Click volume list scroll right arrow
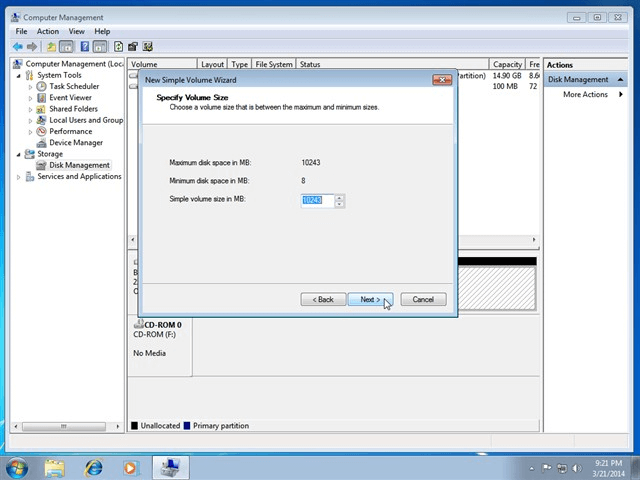Image resolution: width=640 pixels, height=480 pixels. click(534, 240)
